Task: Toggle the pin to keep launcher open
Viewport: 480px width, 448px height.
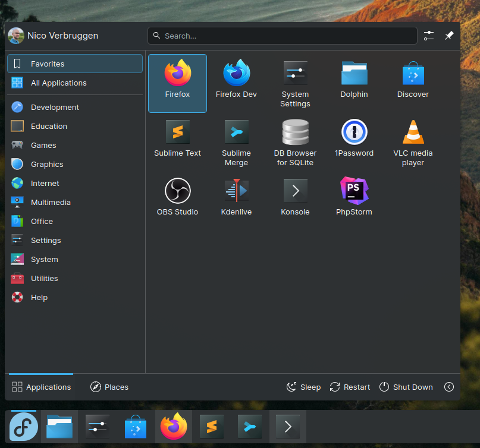Action: [449, 36]
